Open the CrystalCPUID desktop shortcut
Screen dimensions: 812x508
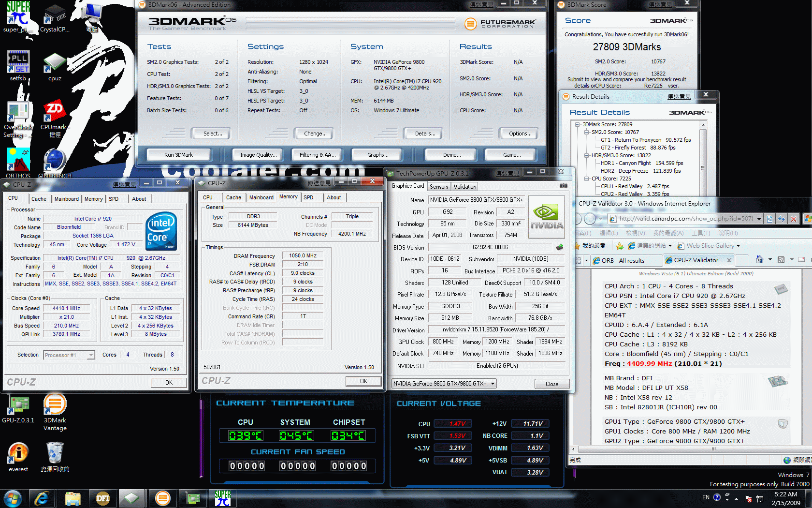[55, 17]
